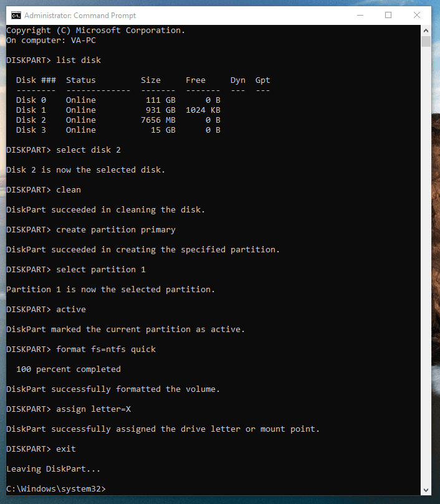Click the scrollbar up arrow
Screen dimensions: 440x504
426,31
